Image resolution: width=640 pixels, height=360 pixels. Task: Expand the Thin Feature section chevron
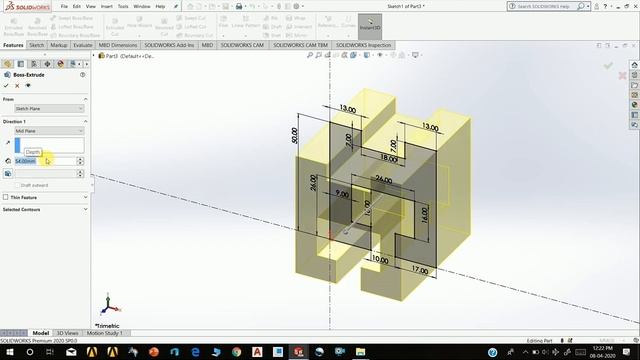tap(85, 197)
